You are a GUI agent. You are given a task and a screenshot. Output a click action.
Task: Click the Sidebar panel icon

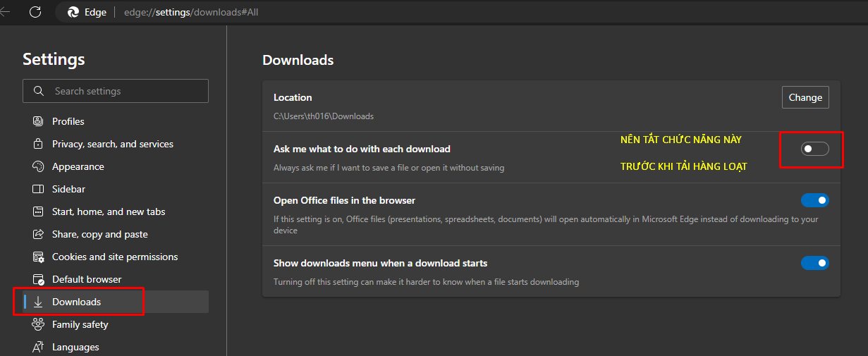point(38,189)
